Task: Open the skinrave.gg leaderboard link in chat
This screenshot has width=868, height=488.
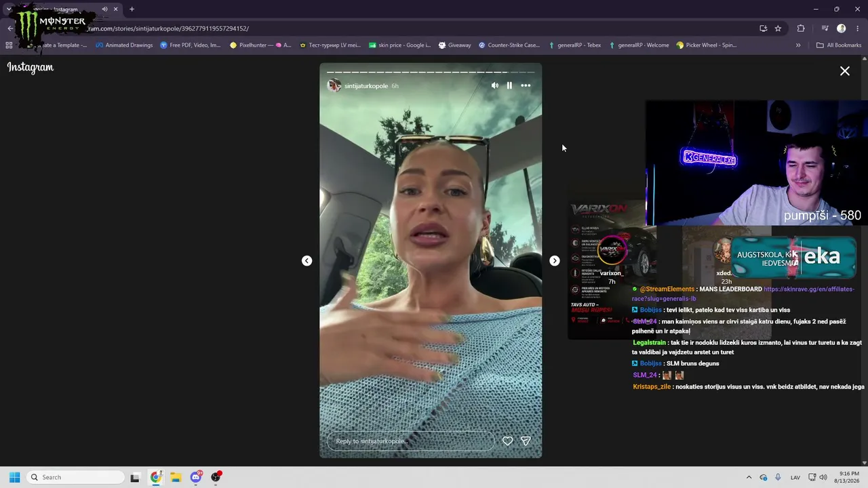Action: click(743, 293)
